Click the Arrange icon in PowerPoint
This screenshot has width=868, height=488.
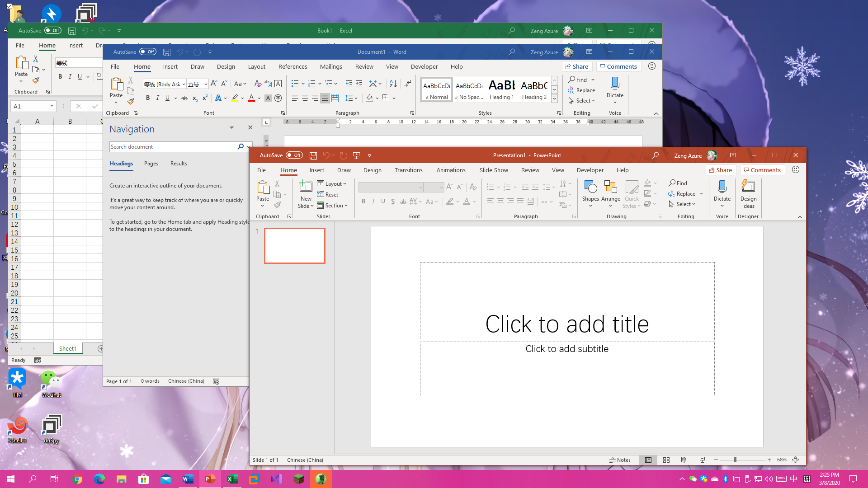coord(610,188)
